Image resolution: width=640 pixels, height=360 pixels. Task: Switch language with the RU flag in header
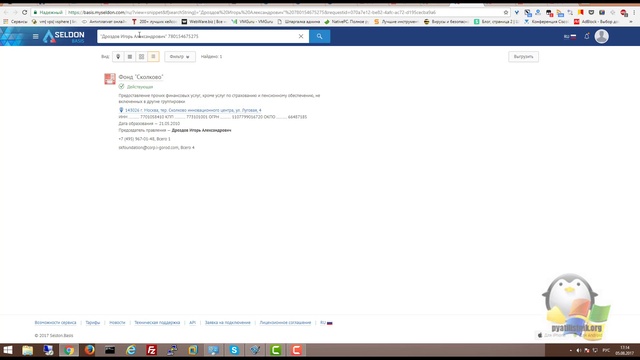pyautogui.click(x=570, y=36)
